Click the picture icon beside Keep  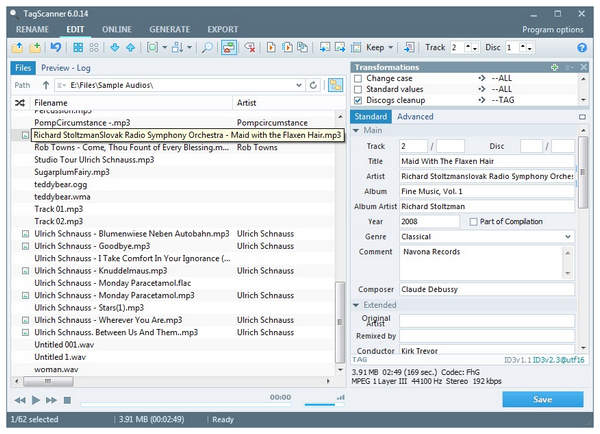click(356, 47)
